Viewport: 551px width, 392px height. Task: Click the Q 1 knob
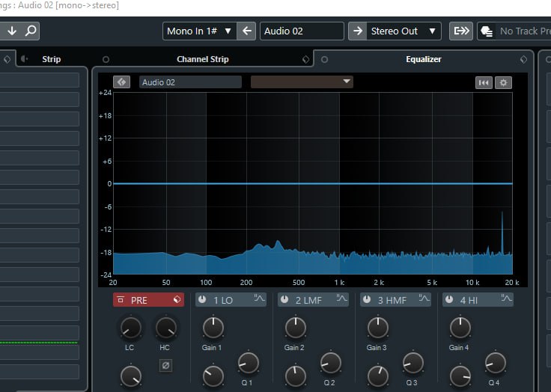(x=248, y=363)
